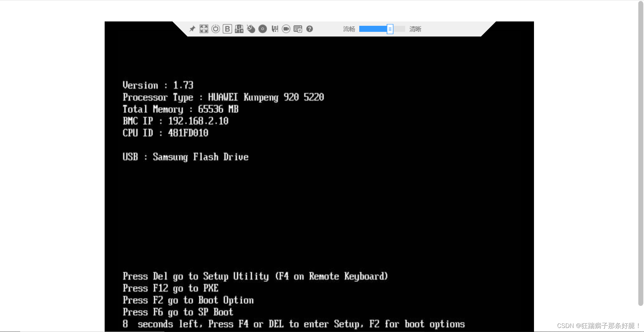Adjust the smooth-to-clear quality slider handle

pos(390,29)
